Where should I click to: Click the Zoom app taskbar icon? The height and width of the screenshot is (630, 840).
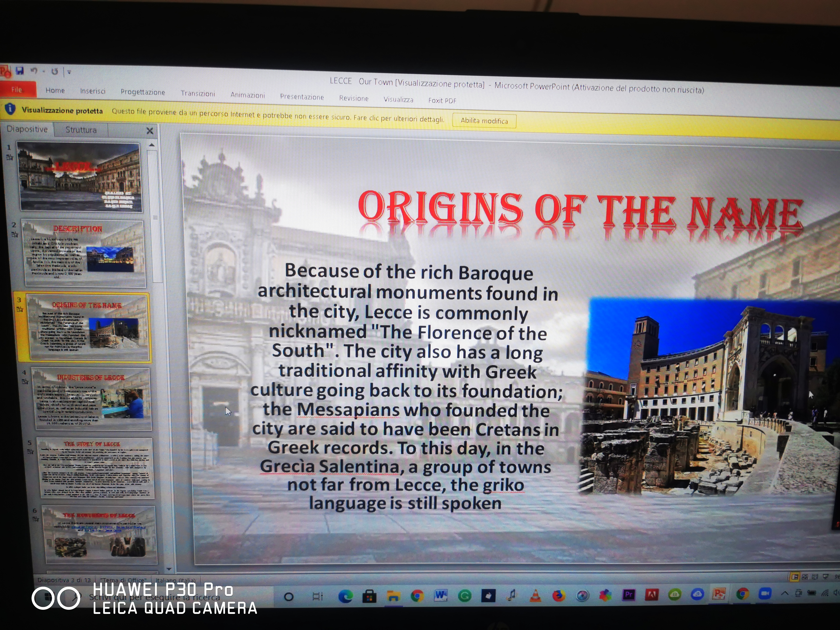point(765,593)
